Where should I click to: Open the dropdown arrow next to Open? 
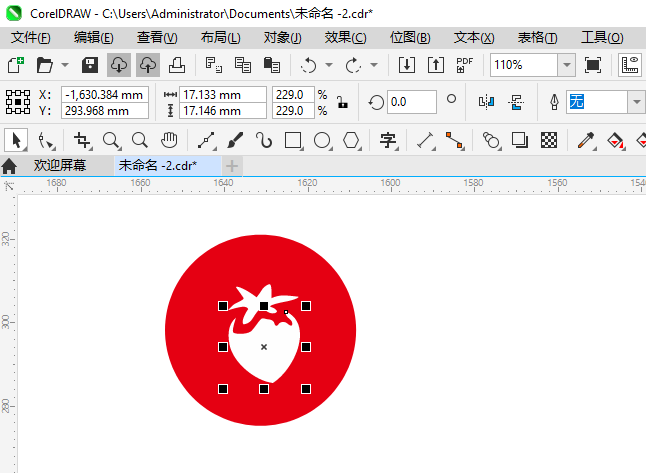click(x=65, y=65)
